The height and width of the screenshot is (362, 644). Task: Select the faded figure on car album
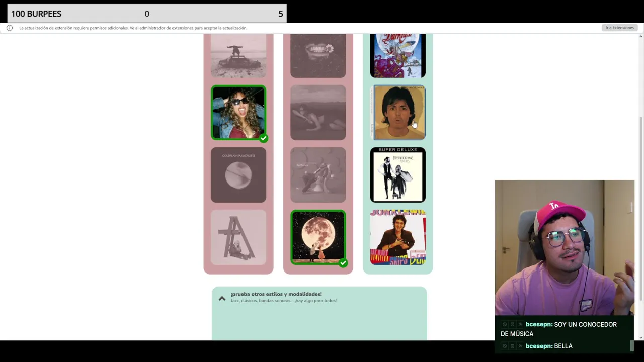238,56
